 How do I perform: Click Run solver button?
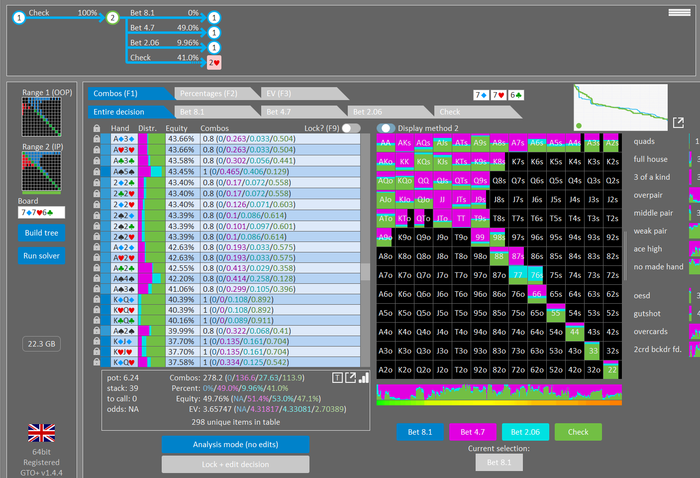click(42, 256)
